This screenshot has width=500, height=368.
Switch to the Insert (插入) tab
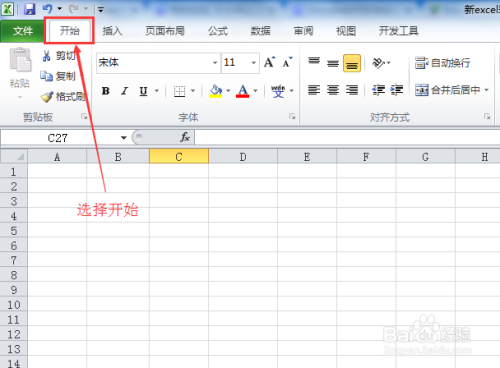click(112, 31)
